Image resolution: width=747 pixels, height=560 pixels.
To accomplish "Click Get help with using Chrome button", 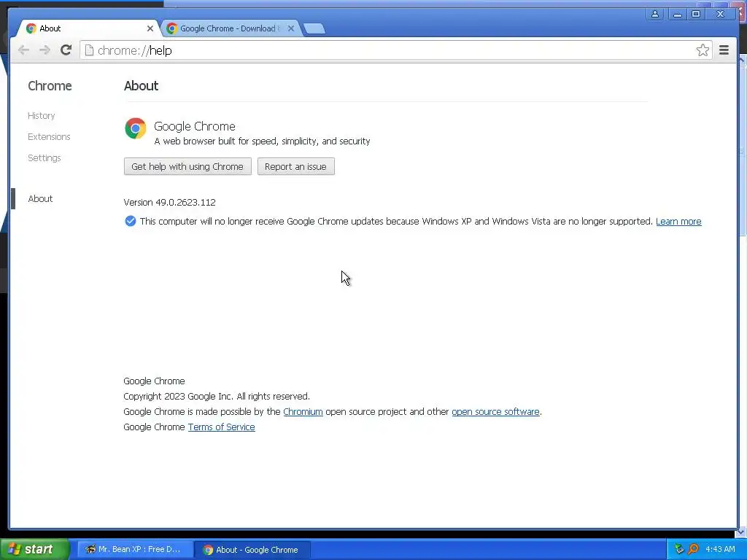I will click(x=187, y=167).
